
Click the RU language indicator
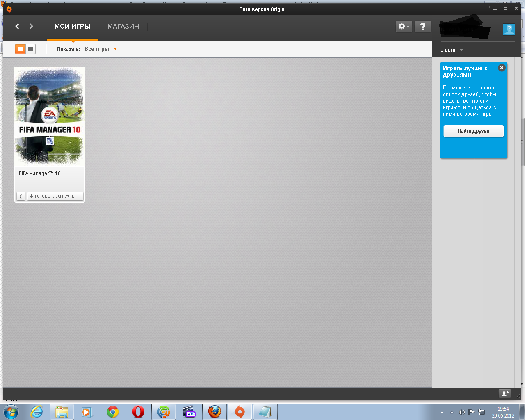tap(441, 411)
